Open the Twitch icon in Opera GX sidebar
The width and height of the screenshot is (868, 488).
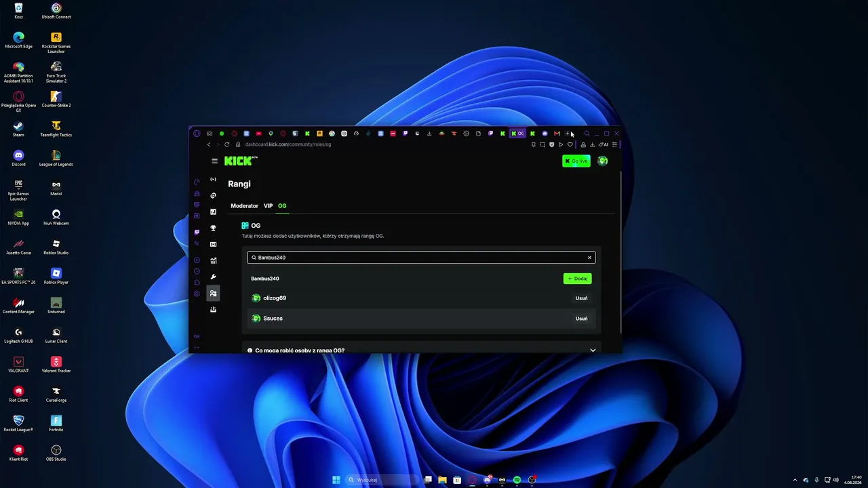(x=197, y=232)
